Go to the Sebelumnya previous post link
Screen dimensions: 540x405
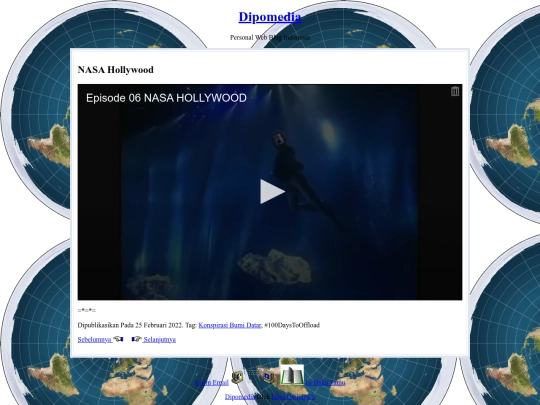94,340
